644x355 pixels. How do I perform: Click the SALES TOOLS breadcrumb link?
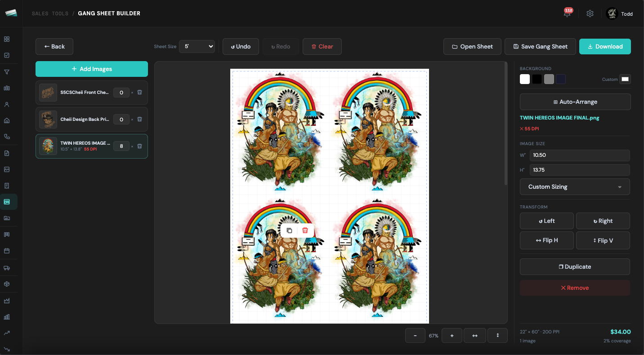click(x=50, y=13)
